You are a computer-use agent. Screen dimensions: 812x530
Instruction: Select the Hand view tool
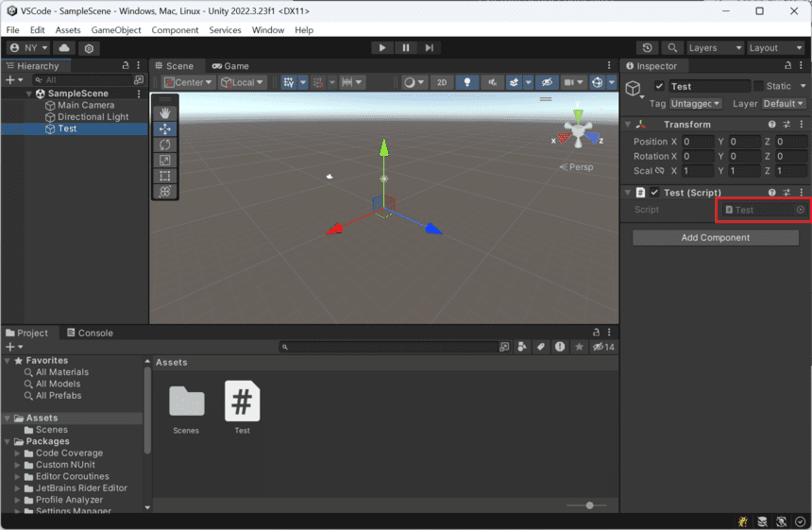[164, 113]
